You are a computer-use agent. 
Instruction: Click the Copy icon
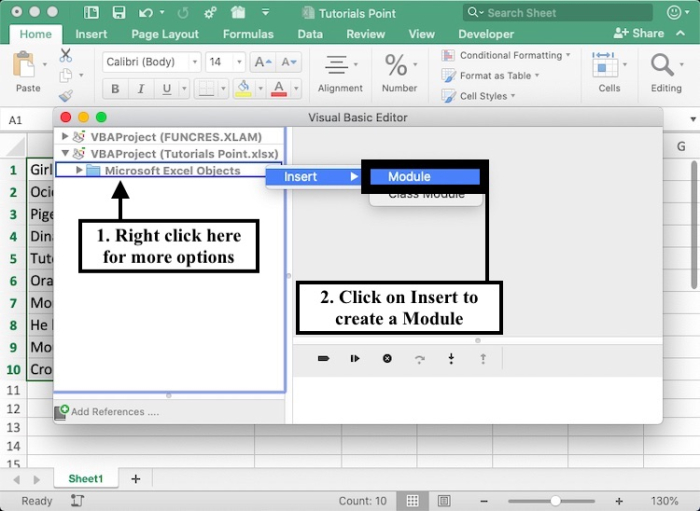66,75
